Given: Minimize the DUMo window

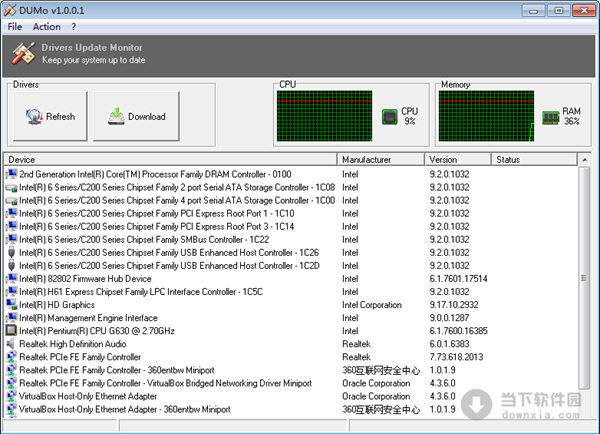Looking at the screenshot, I should 534,10.
